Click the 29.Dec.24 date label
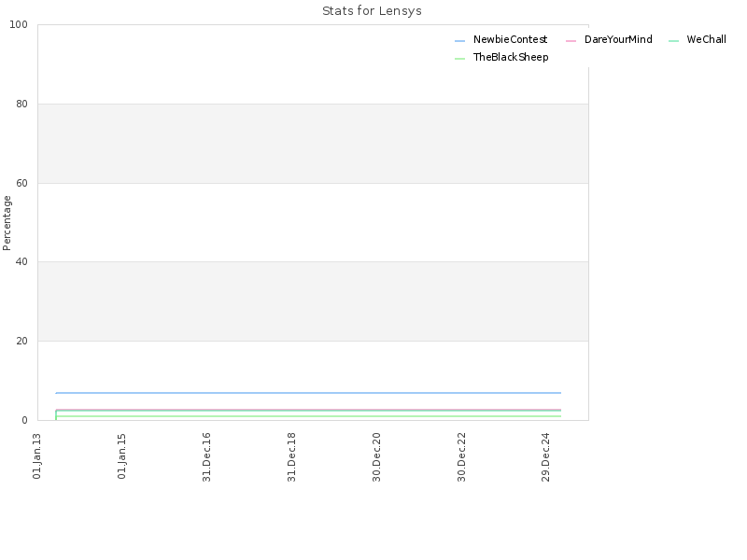Viewport: 747px width, 560px height. click(x=545, y=457)
